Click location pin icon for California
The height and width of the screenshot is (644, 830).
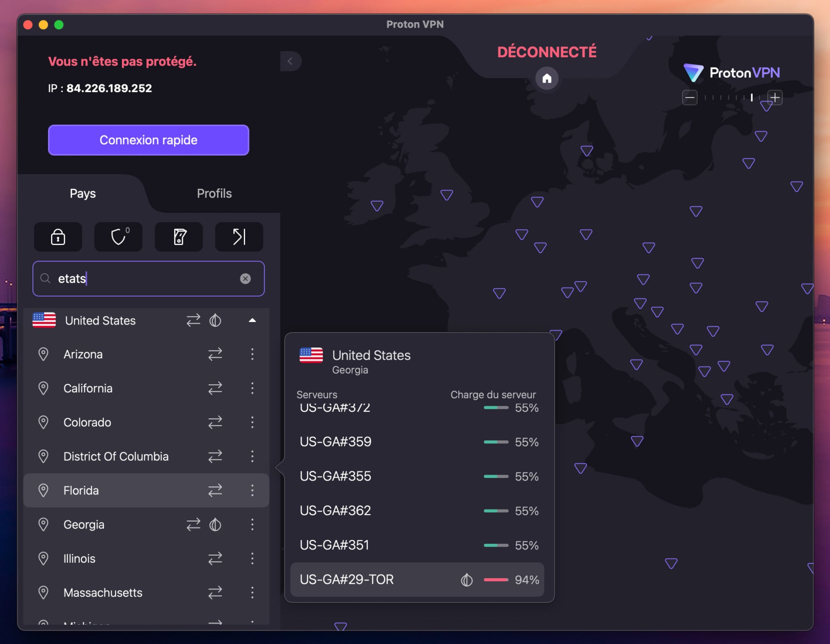(43, 388)
